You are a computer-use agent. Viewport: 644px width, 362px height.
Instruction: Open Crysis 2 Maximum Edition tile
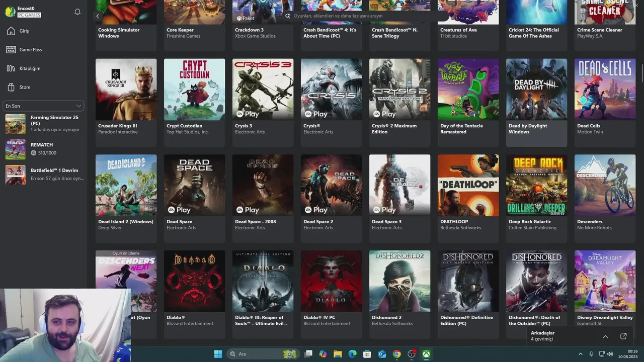pos(399,103)
